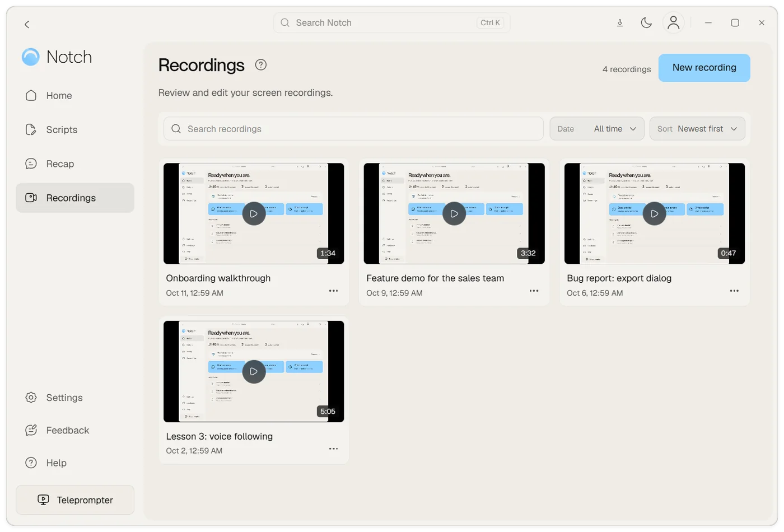Click the Oct 2, 12:59 AM date

point(194,451)
